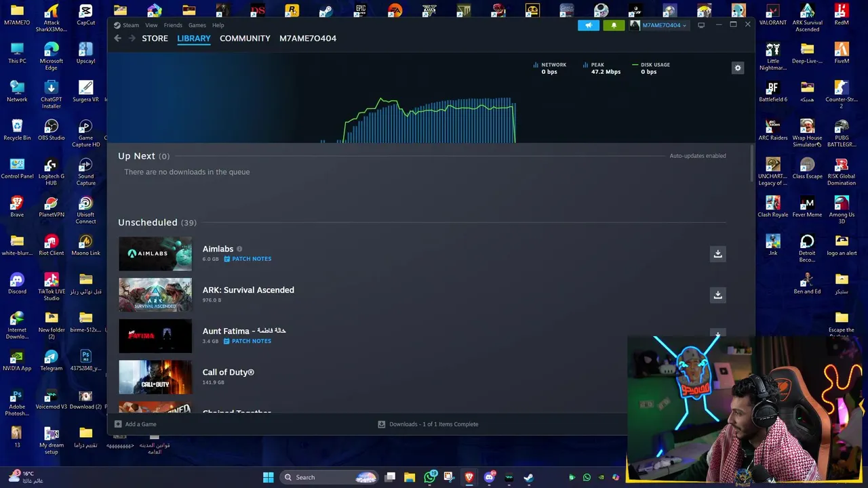The height and width of the screenshot is (488, 868).
Task: Open Aimlabs PATCH NOTES link
Action: (248, 259)
